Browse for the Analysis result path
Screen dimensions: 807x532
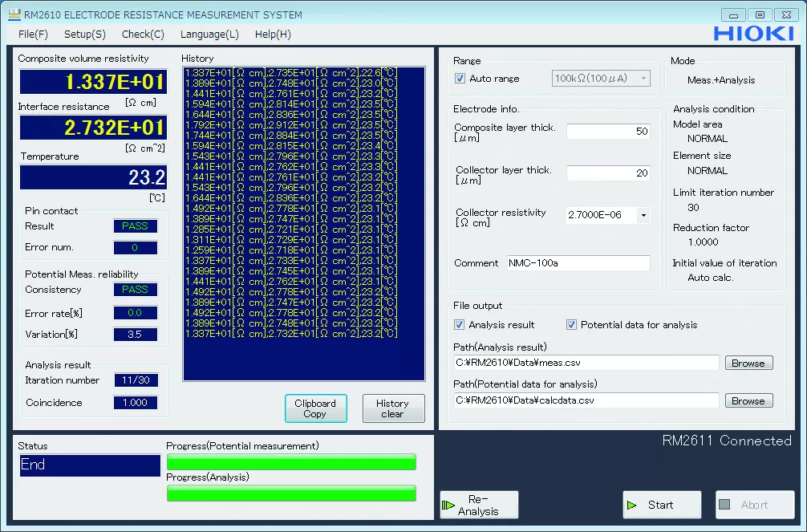[748, 363]
